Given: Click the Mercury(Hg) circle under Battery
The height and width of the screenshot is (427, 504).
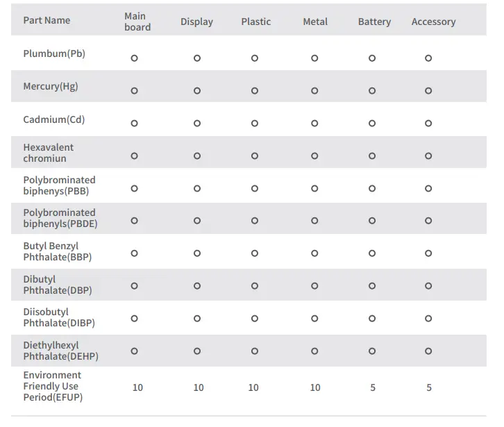Looking at the screenshot, I should tap(372, 91).
